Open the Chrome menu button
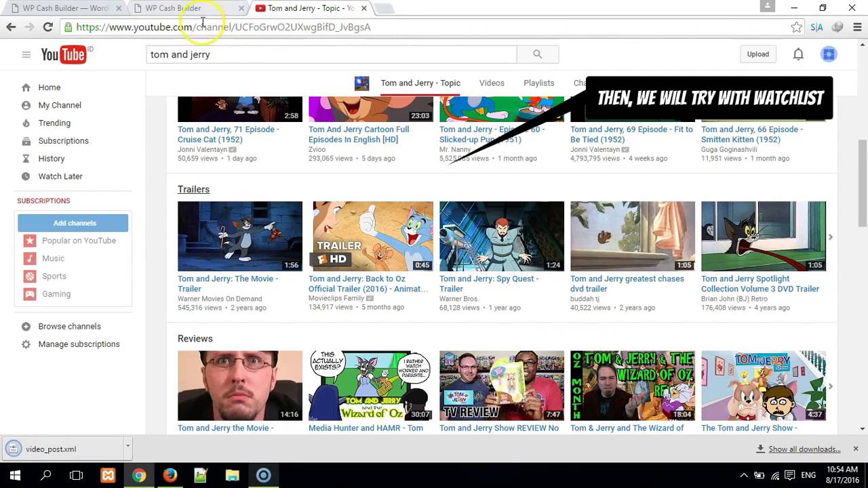This screenshot has width=868, height=488. click(857, 27)
